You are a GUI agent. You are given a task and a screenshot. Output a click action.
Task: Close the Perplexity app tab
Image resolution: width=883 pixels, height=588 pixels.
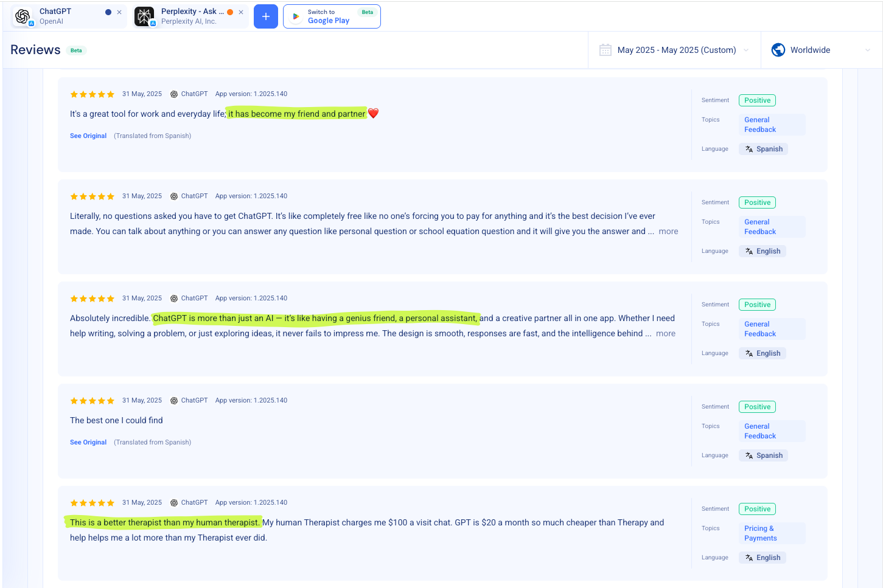click(x=241, y=12)
